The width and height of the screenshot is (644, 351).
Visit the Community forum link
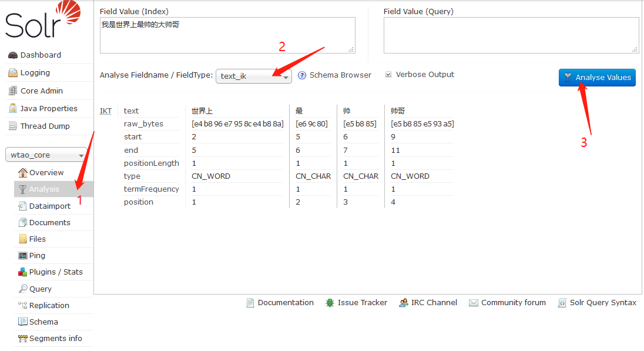pos(514,303)
